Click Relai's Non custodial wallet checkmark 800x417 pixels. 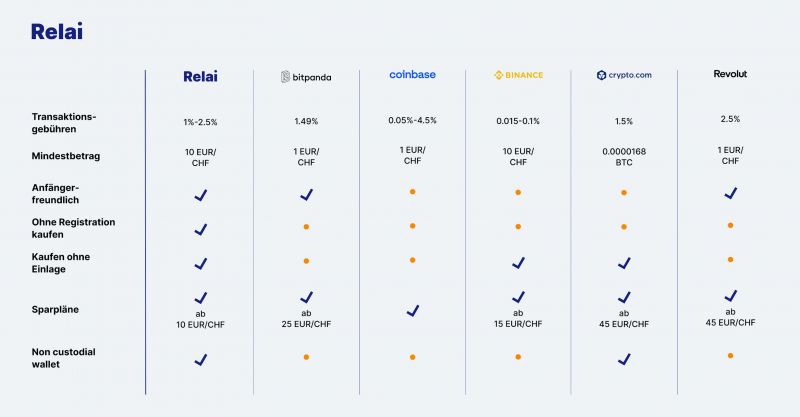(201, 360)
